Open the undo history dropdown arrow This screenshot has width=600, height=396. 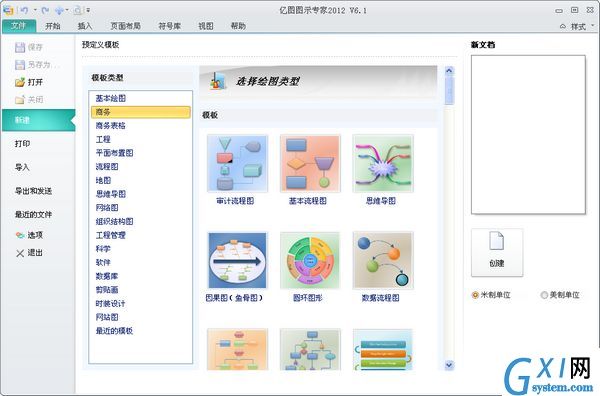pyautogui.click(x=35, y=10)
